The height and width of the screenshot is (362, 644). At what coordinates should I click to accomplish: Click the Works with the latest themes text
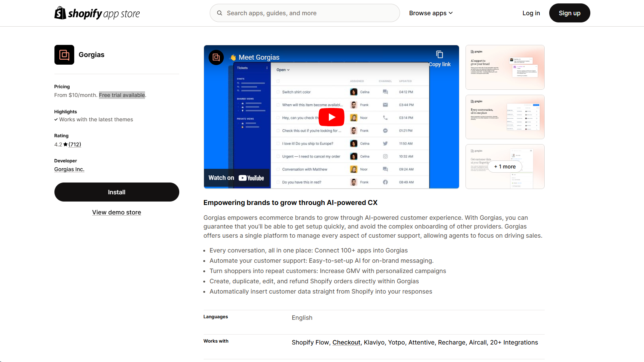pos(96,119)
